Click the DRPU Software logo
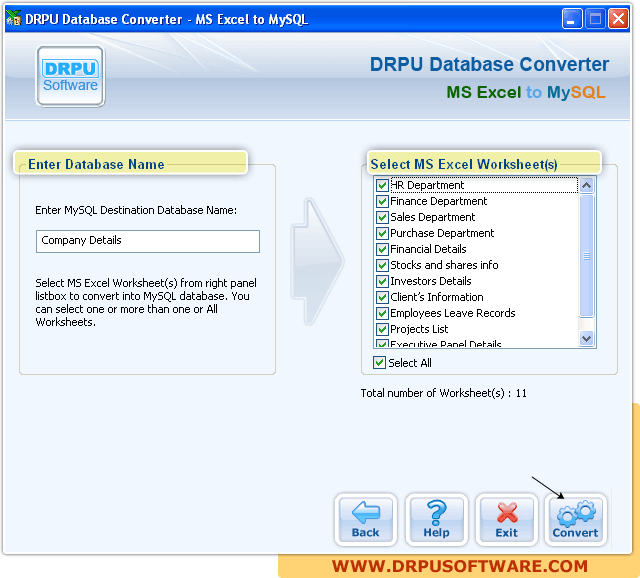The height and width of the screenshot is (578, 640). 71,76
